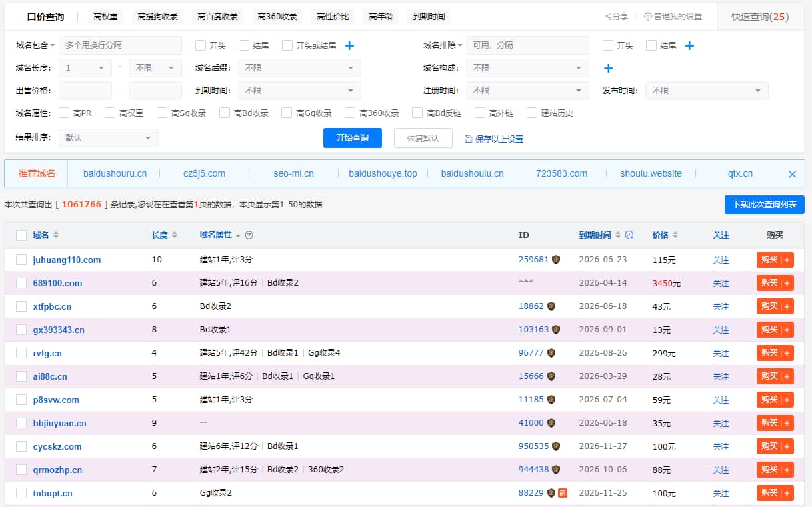Click the 开始查询 button
The width and height of the screenshot is (812, 507).
(x=352, y=137)
